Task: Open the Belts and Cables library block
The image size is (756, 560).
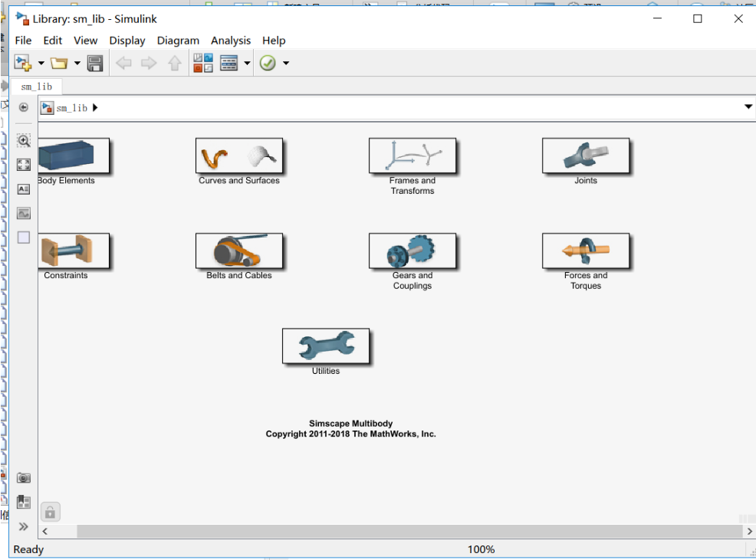Action: tap(239, 251)
